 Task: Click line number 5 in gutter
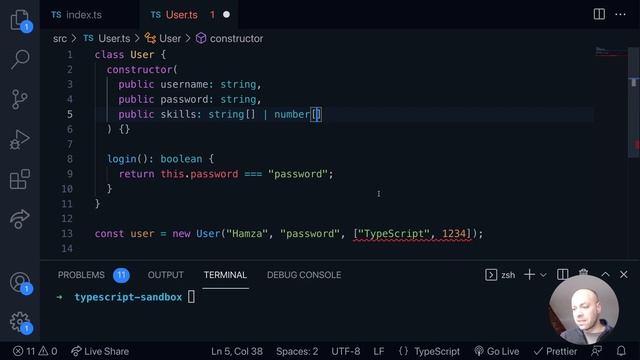[70, 114]
